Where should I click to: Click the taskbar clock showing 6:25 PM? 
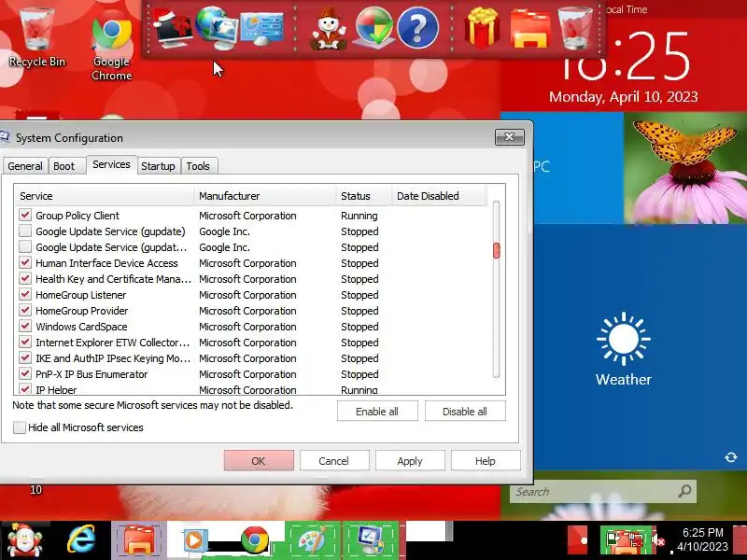[x=703, y=539]
